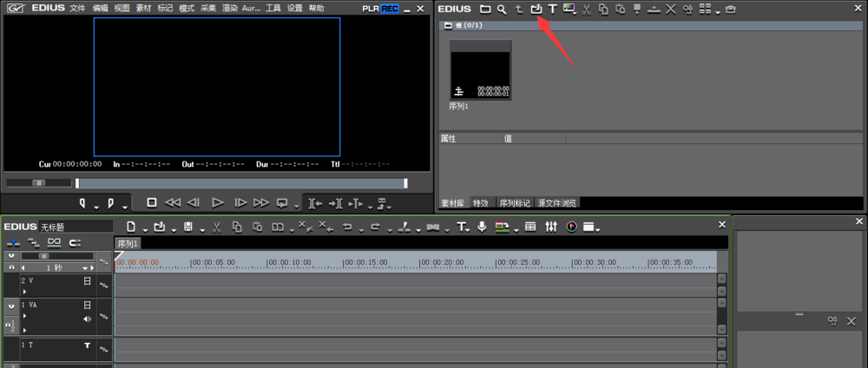The height and width of the screenshot is (368, 868).
Task: Switch to the 特效 (Effects) tab
Action: pyautogui.click(x=480, y=203)
